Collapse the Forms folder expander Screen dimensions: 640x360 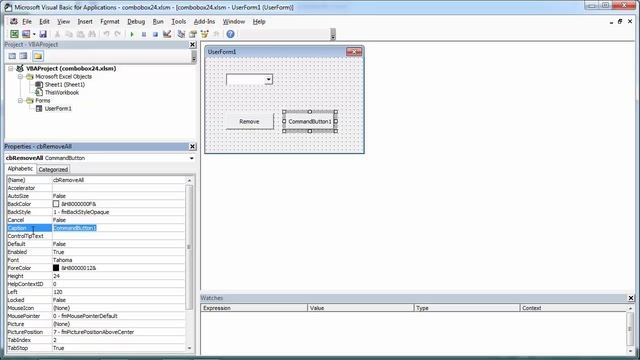[20, 100]
